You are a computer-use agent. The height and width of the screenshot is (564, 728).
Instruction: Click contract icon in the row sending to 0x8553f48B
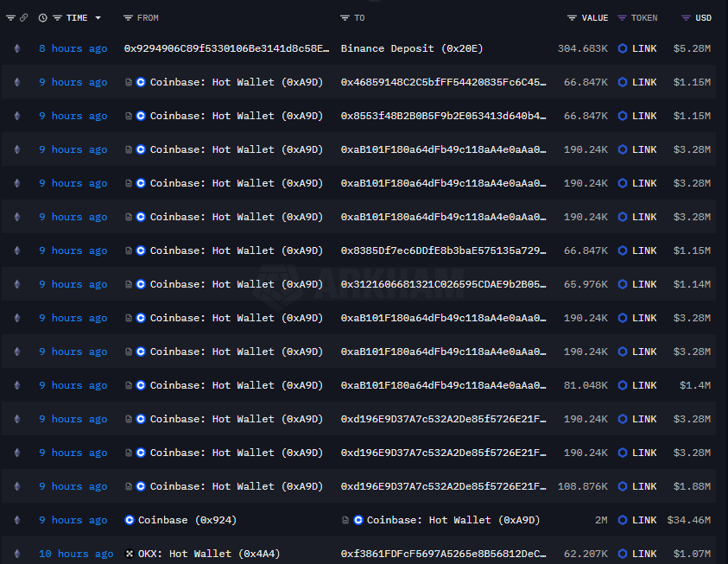129,116
